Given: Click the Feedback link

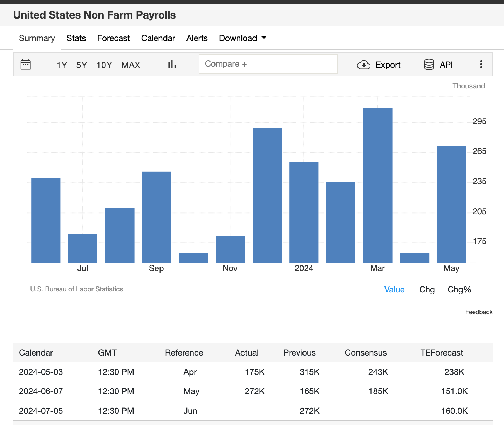Looking at the screenshot, I should (x=479, y=312).
